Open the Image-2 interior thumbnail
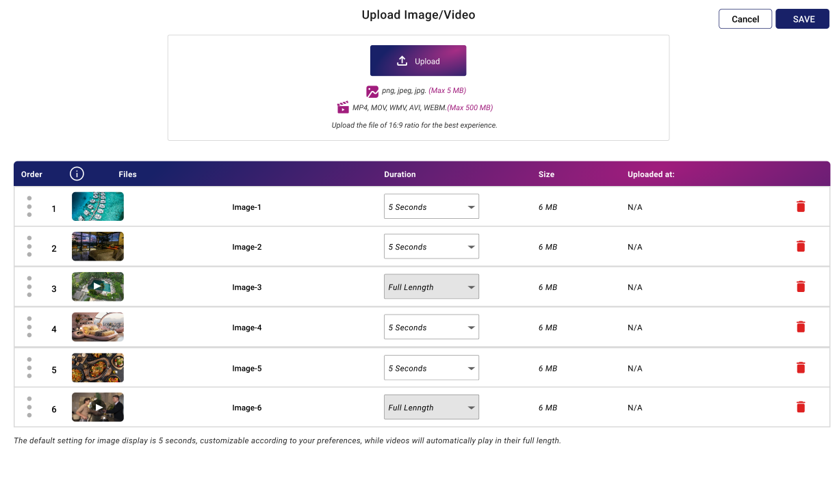Screen dimensions: 837x504 tap(98, 246)
